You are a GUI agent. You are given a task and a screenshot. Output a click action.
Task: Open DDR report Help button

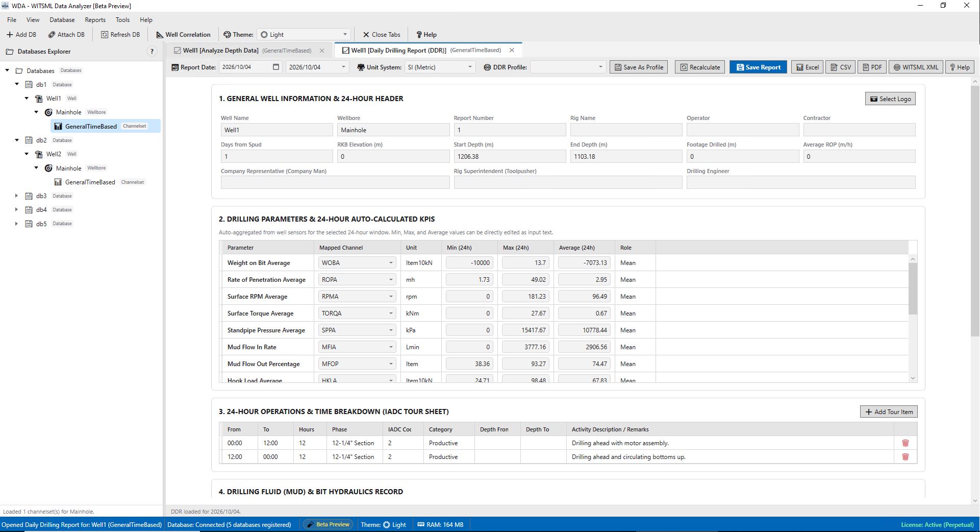tap(960, 67)
